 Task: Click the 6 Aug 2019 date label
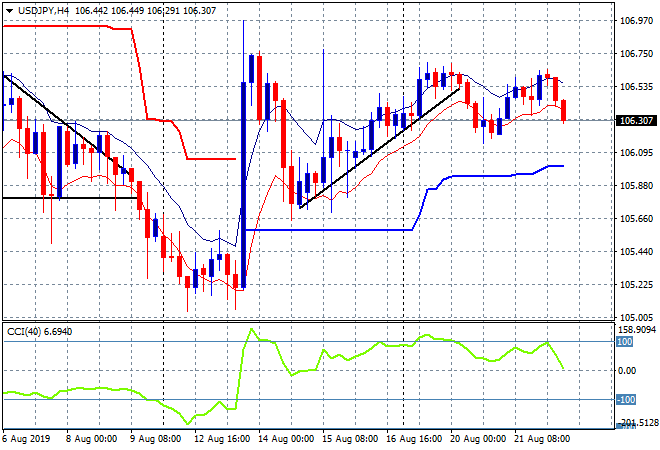[x=27, y=439]
